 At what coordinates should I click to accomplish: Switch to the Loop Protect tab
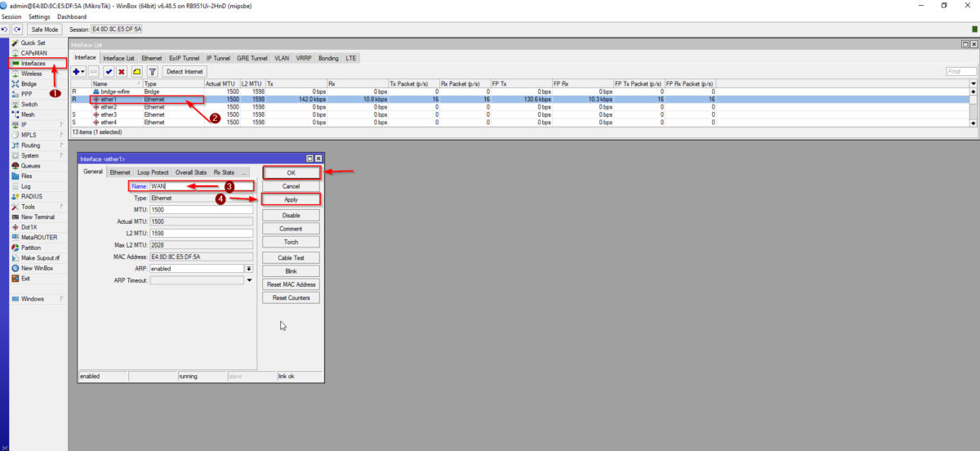pos(153,172)
